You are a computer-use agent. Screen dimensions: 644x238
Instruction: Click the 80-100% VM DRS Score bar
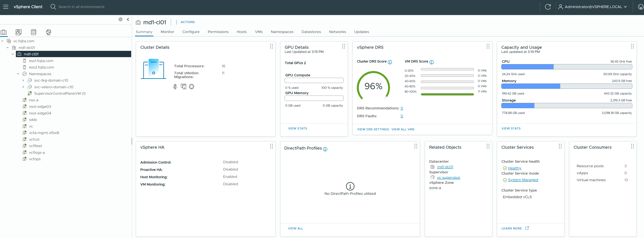click(x=447, y=94)
